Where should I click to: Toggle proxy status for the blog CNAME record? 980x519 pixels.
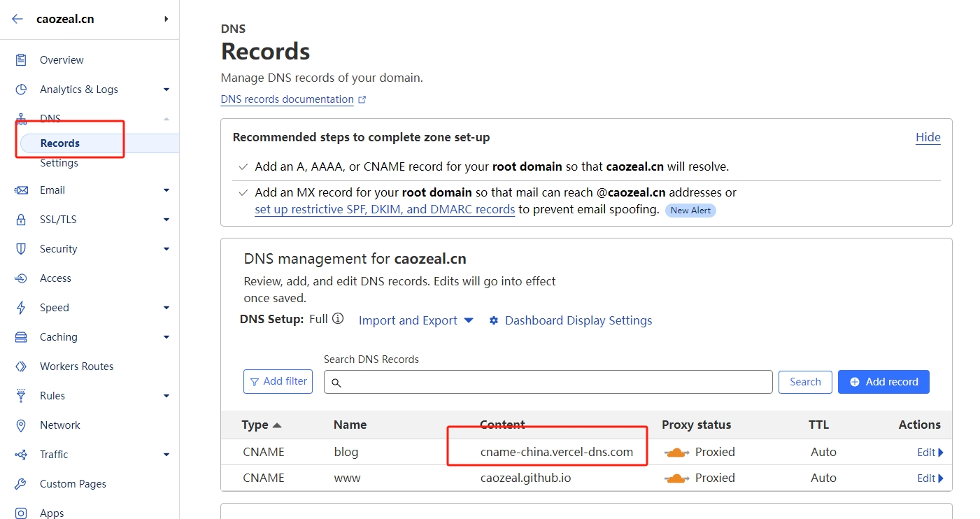[x=676, y=452]
